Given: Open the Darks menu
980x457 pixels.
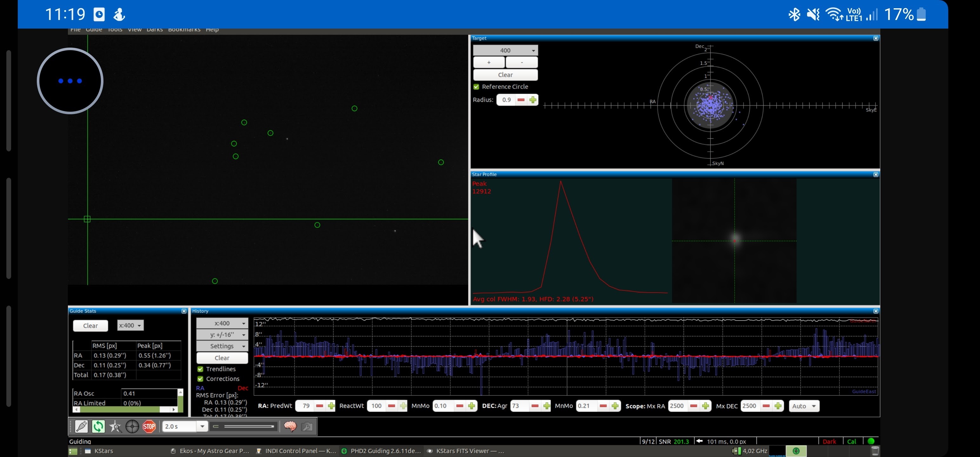Looking at the screenshot, I should coord(155,30).
